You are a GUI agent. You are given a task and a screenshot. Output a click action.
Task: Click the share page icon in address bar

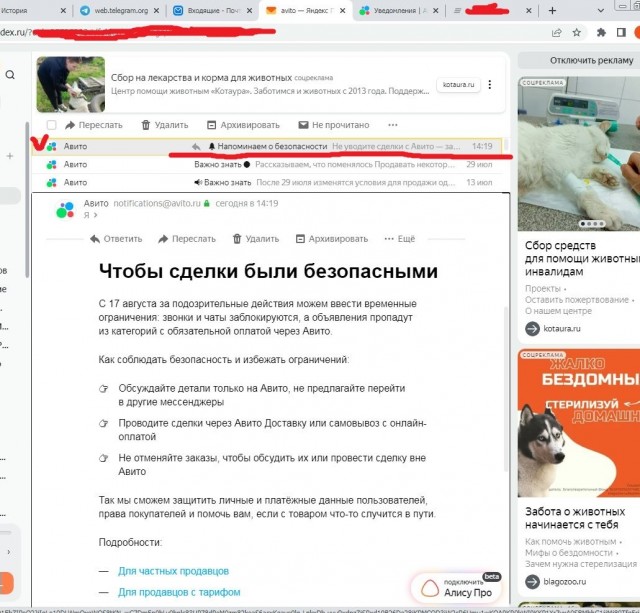point(556,33)
